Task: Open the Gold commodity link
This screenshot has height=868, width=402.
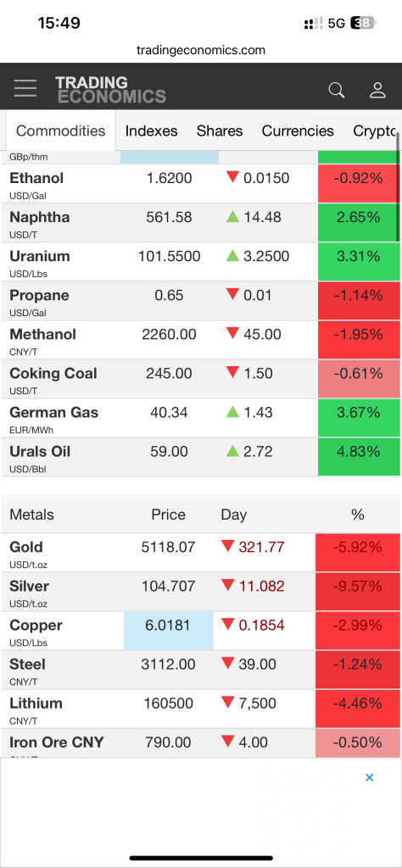Action: [26, 547]
